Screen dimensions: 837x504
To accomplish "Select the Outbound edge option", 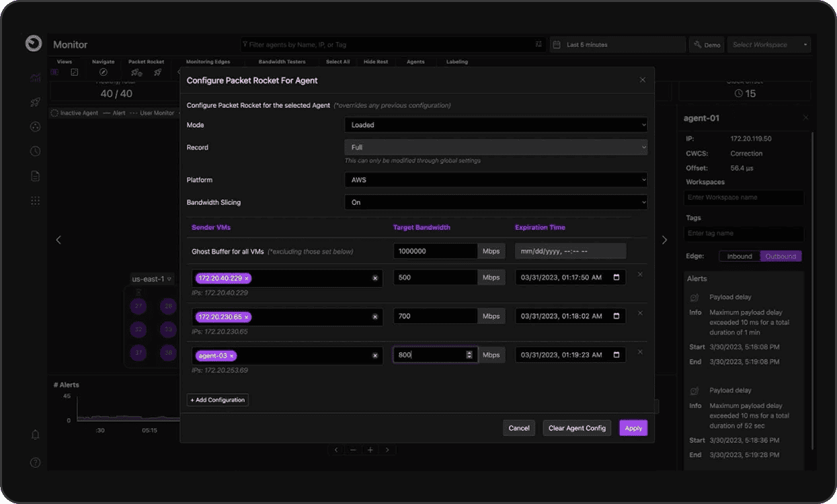I will [781, 256].
